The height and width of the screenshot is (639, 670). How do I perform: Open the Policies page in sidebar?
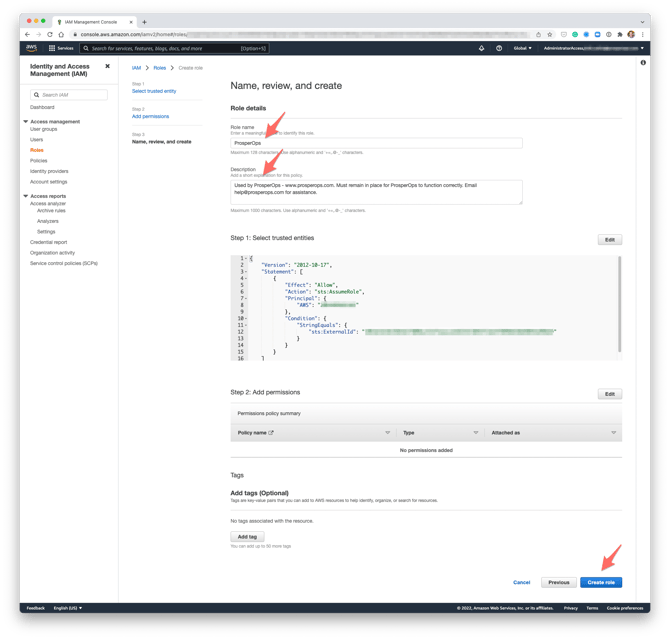coord(38,160)
